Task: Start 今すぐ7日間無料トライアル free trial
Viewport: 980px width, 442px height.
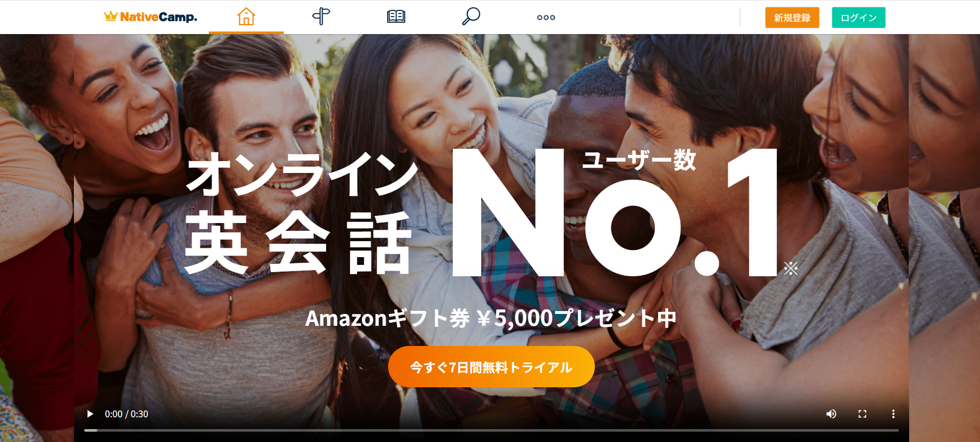Action: click(x=491, y=367)
